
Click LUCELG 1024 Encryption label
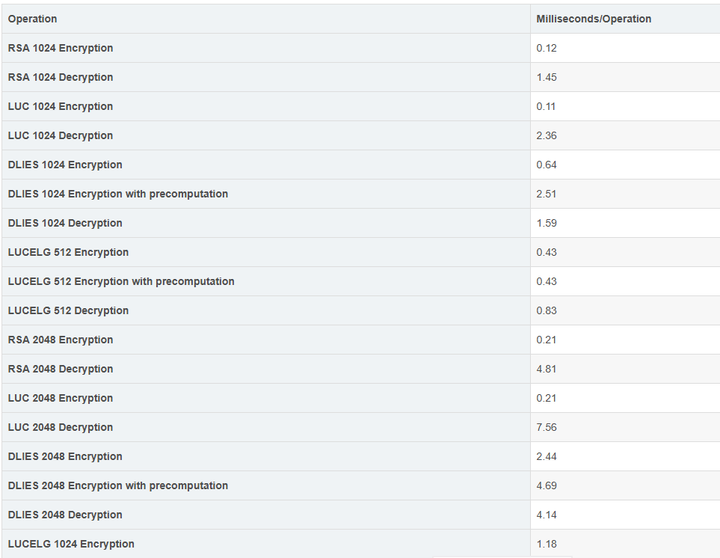pos(71,544)
